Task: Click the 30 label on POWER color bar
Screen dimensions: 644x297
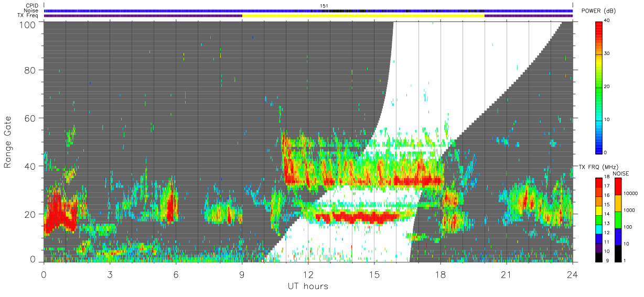Action: (x=607, y=54)
